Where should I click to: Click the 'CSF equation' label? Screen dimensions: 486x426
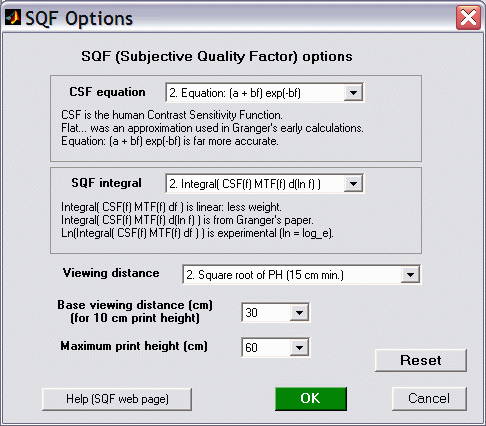pos(107,92)
